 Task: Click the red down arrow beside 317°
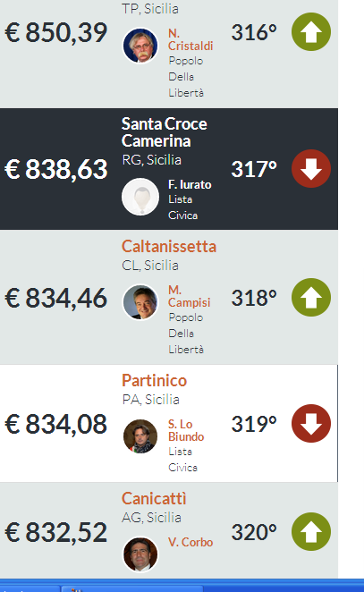[311, 168]
